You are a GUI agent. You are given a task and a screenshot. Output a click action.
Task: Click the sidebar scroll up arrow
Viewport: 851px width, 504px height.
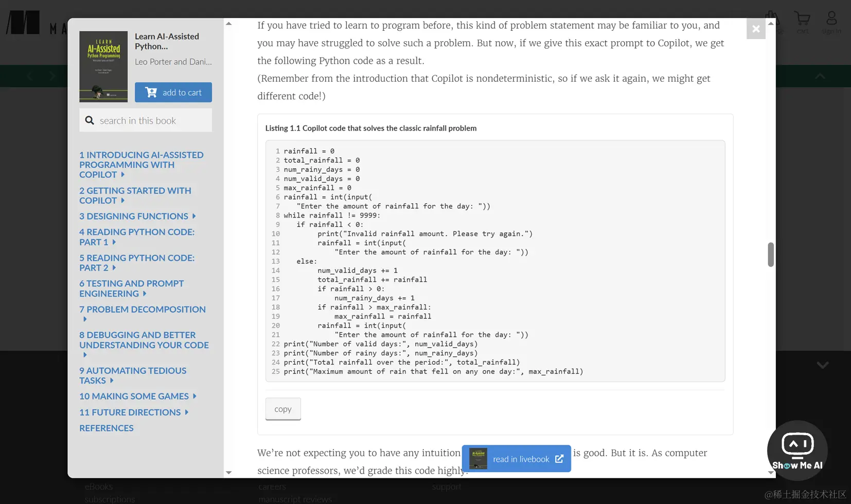tap(229, 24)
